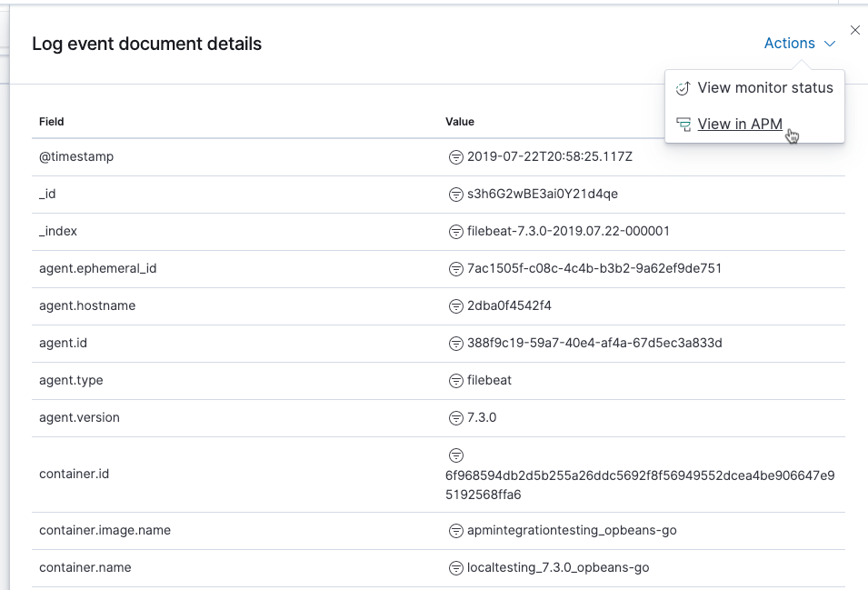Click the Value column header
Viewport: 868px width, 590px height.
click(460, 122)
